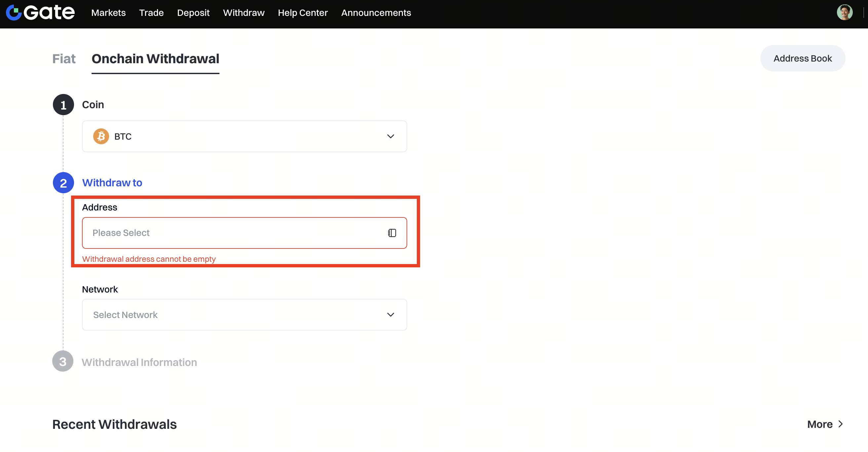Image resolution: width=868 pixels, height=452 pixels.
Task: Go to the Deposit page
Action: tap(193, 13)
